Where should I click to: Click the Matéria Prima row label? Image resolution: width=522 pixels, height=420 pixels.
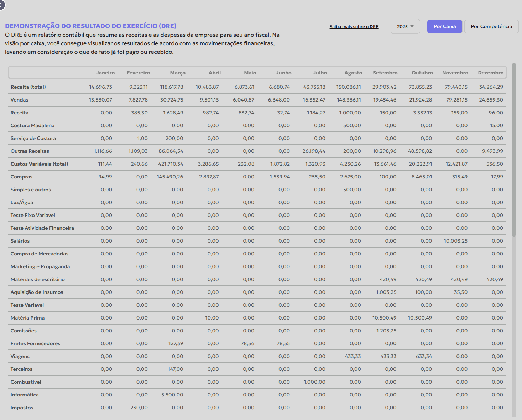27,318
